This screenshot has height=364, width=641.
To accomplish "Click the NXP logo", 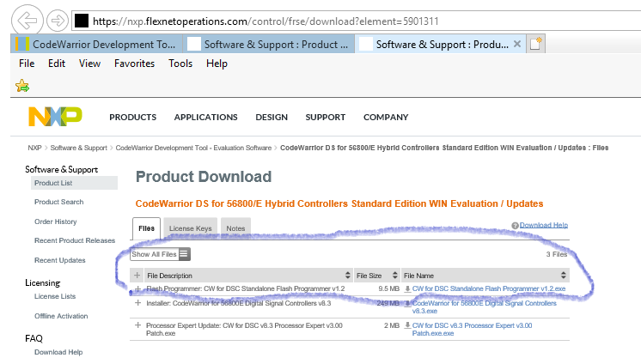I will coord(54,117).
